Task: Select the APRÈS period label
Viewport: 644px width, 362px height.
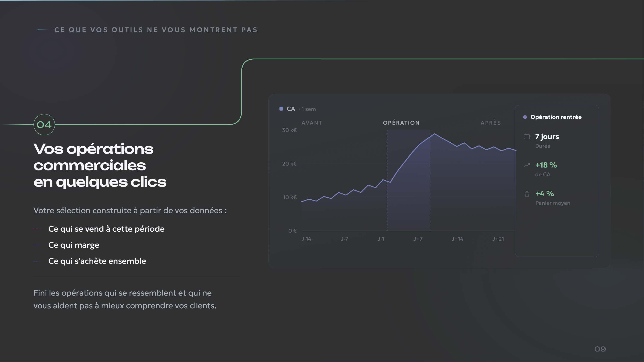Action: (491, 123)
